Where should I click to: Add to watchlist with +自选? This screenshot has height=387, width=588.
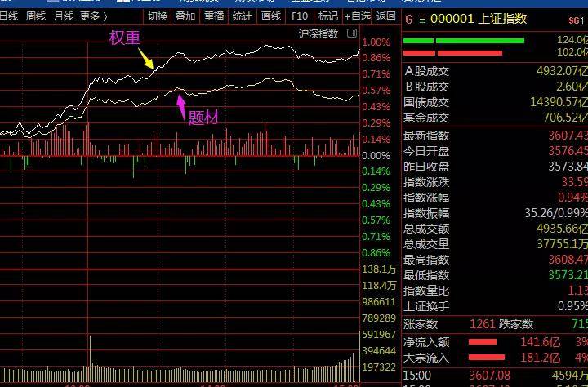click(358, 16)
